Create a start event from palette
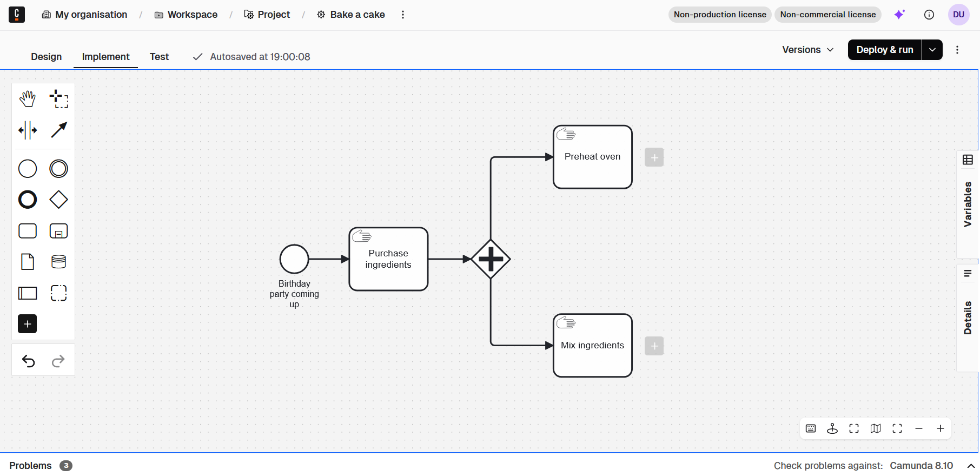This screenshot has height=476, width=980. pyautogui.click(x=28, y=169)
